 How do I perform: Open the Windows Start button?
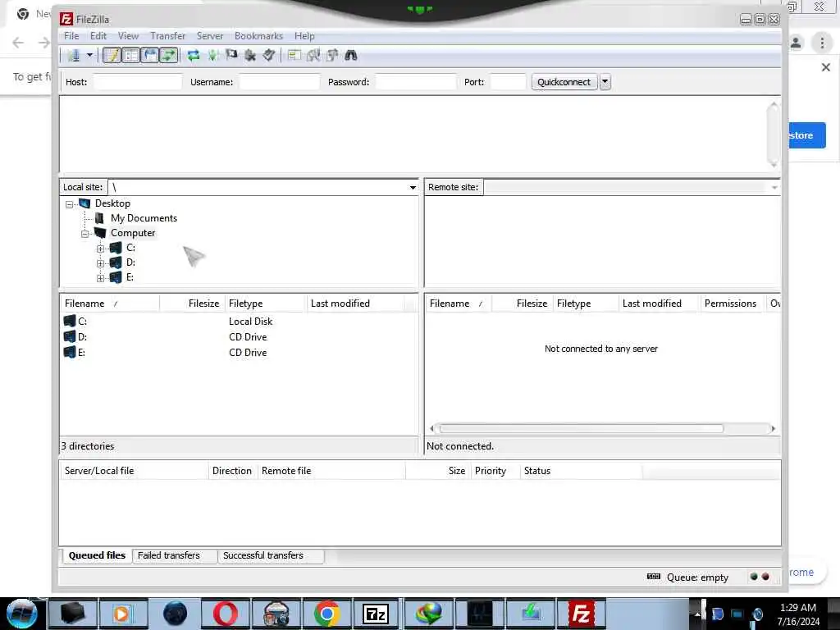click(21, 614)
